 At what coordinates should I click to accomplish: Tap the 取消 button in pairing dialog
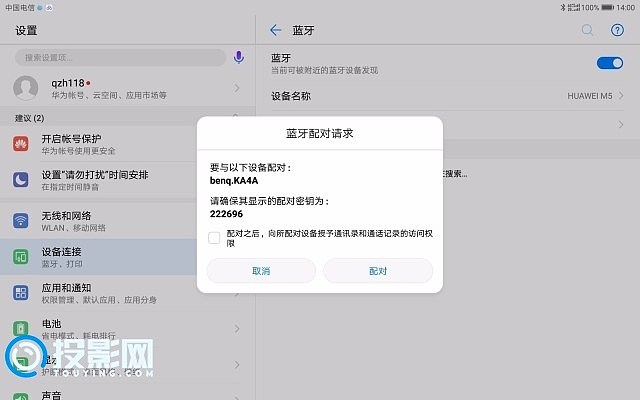pyautogui.click(x=261, y=271)
